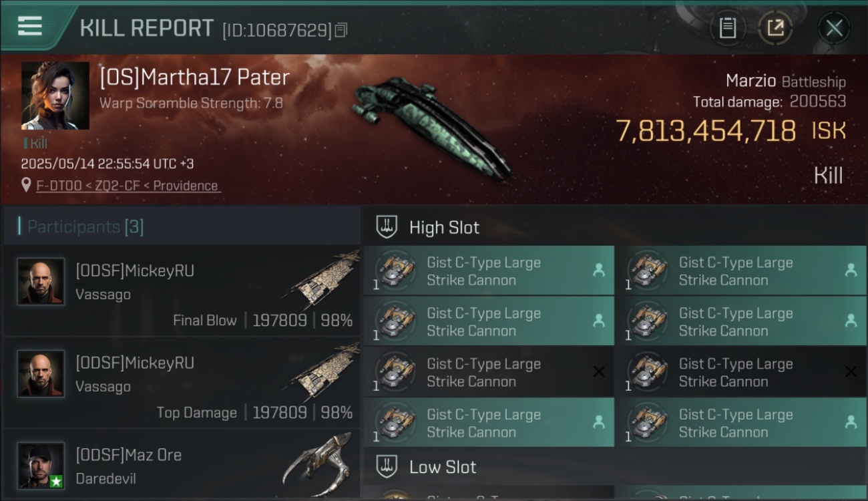Open the F-DTOO location link
The image size is (868, 501).
[128, 186]
